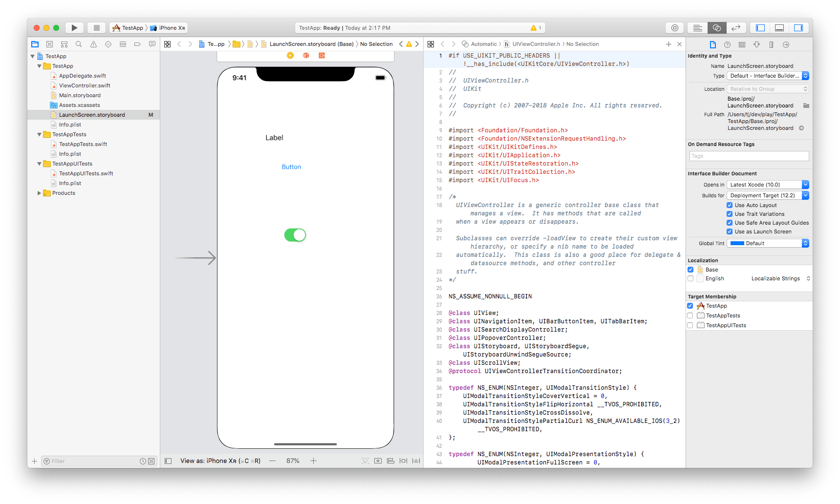Switch to the Version editor arrows
Screen dimensions: 840x504
[x=736, y=28]
